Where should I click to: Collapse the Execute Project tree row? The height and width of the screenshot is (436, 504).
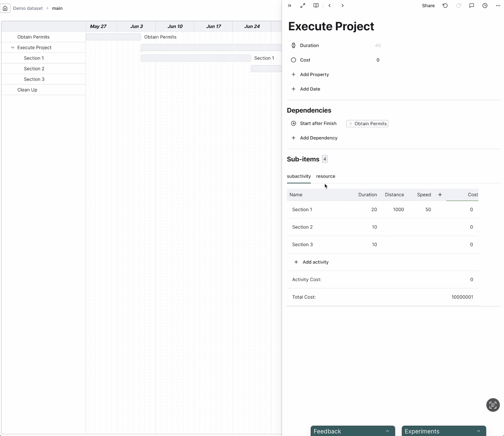[13, 48]
